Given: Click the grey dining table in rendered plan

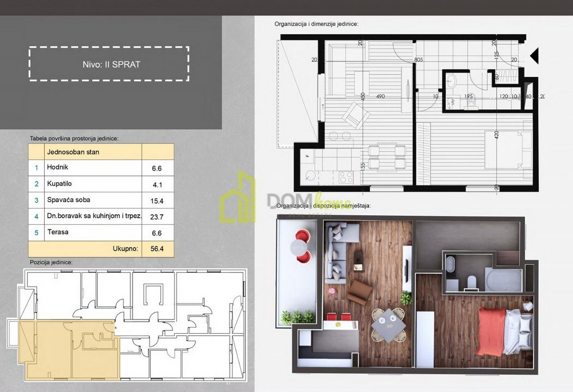Looking at the screenshot, I should (x=387, y=324).
